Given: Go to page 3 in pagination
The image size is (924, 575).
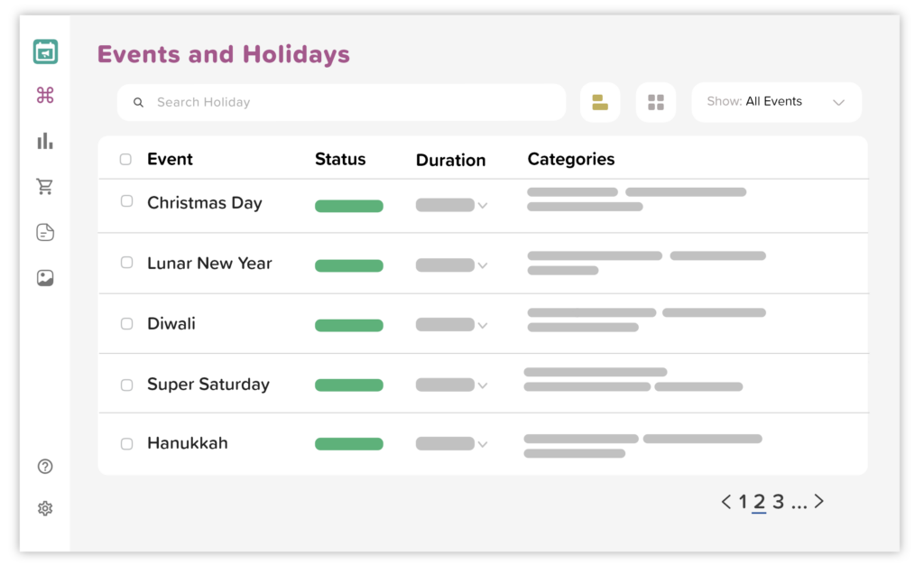Looking at the screenshot, I should click(779, 502).
